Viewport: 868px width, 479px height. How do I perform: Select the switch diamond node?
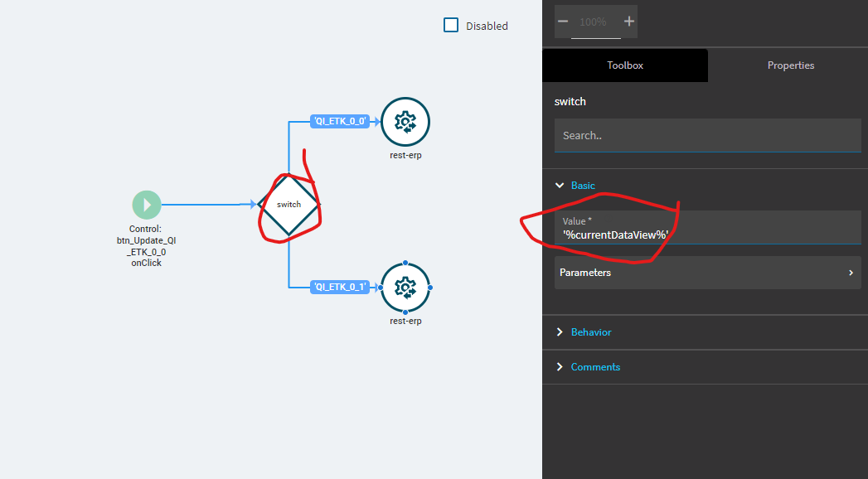pos(289,205)
